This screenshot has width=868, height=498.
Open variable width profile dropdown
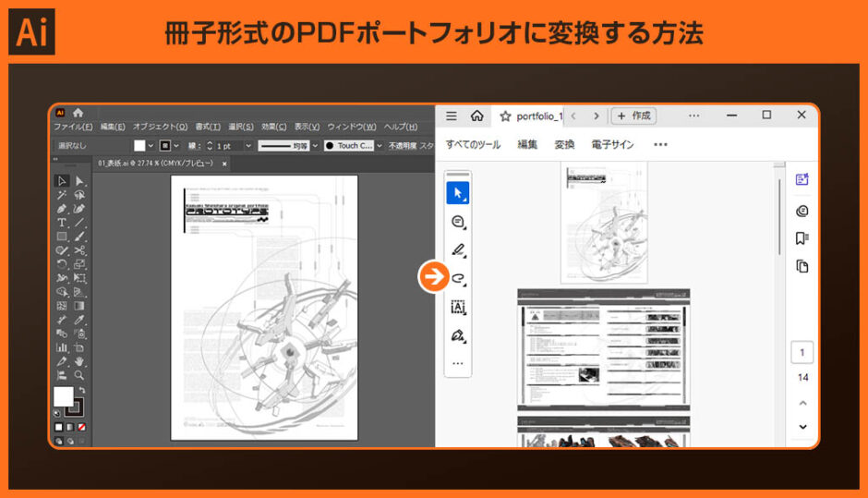pyautogui.click(x=315, y=146)
